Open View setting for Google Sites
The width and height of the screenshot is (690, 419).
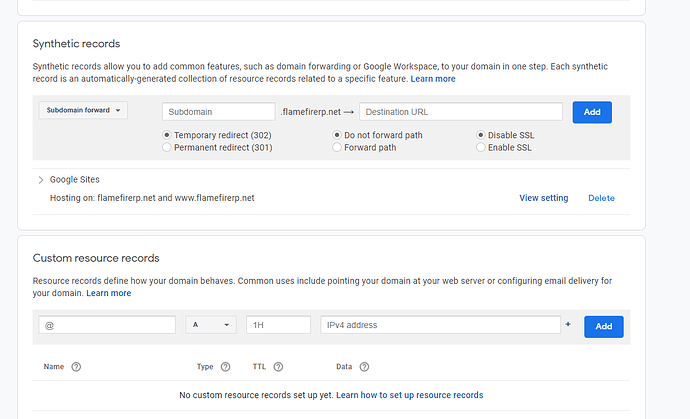(543, 198)
